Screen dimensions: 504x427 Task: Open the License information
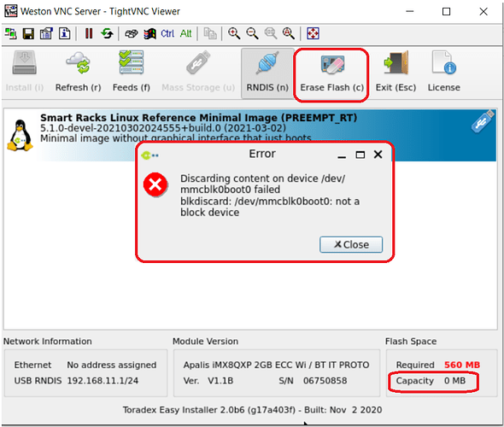(x=443, y=73)
